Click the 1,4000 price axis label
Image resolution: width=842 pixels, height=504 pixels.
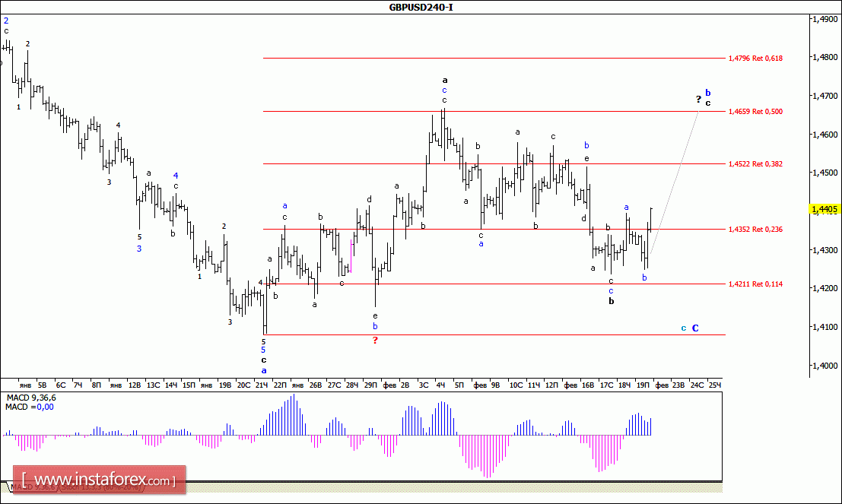[825, 365]
